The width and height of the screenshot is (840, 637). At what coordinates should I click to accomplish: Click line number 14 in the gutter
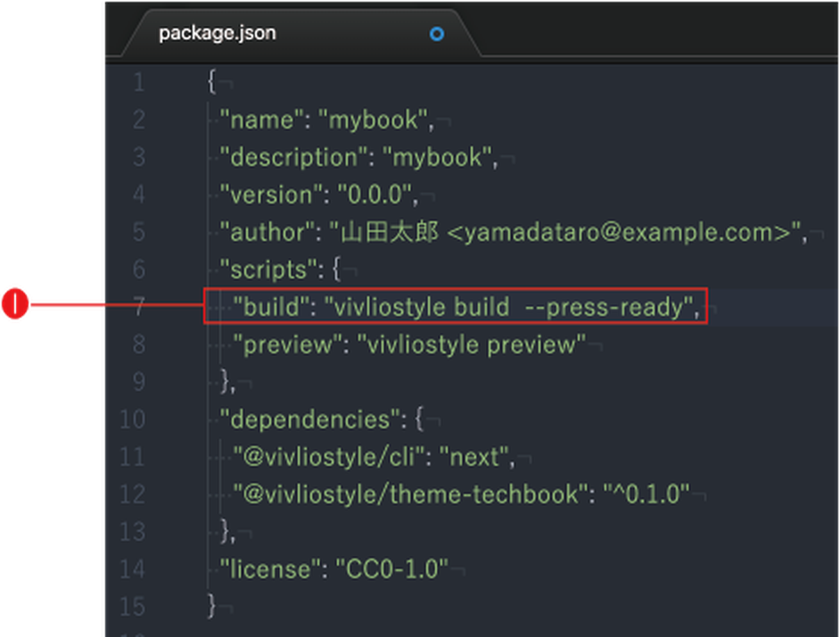tap(132, 569)
